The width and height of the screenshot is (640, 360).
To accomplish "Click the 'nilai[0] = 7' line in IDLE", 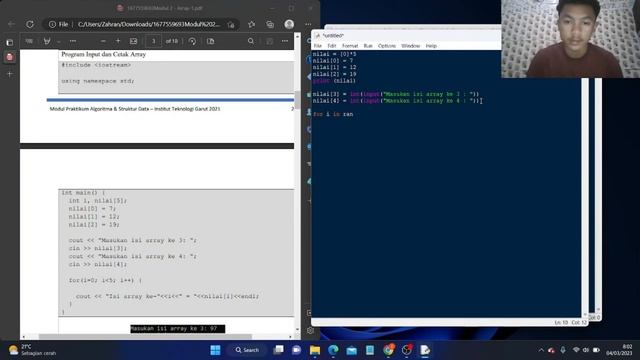I will point(333,61).
